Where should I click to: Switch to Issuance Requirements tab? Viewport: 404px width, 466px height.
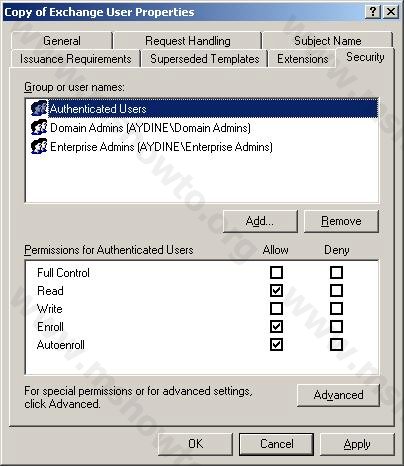click(x=75, y=59)
